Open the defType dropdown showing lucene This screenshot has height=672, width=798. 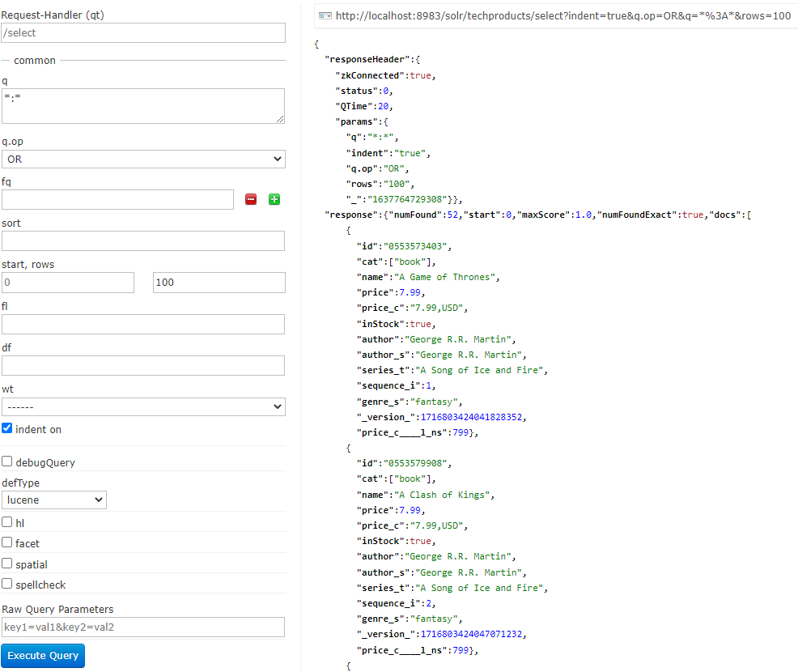[54, 500]
